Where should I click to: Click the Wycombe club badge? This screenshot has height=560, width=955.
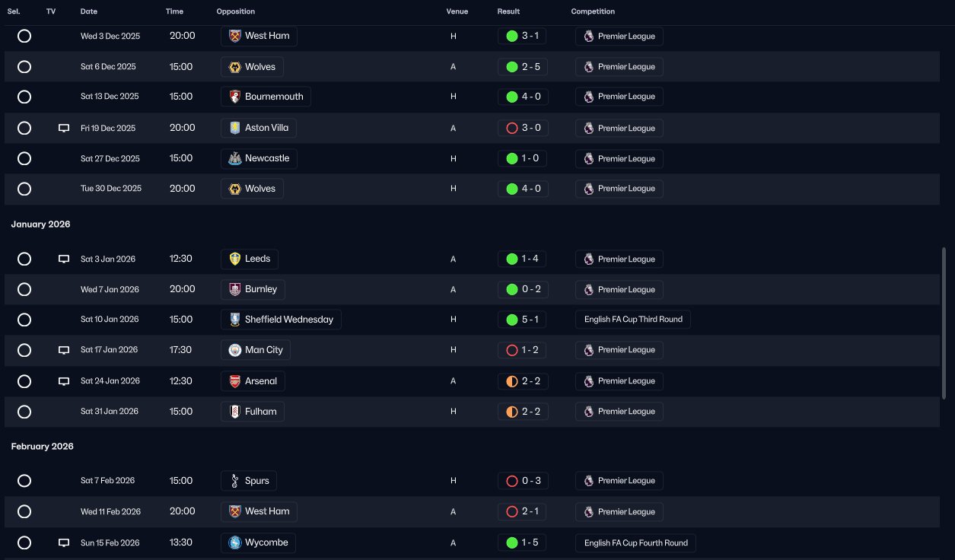coord(234,542)
